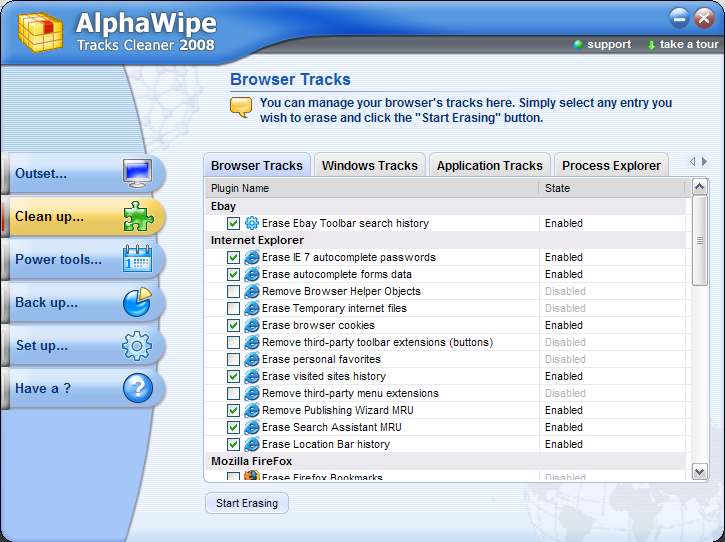Click the green take a tour arrow icon
The height and width of the screenshot is (542, 725).
coord(651,45)
